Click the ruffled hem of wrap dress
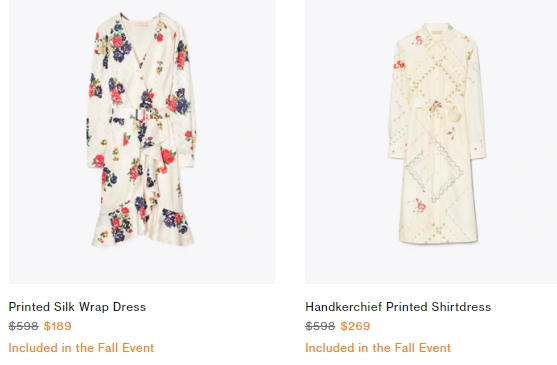 tap(142, 227)
